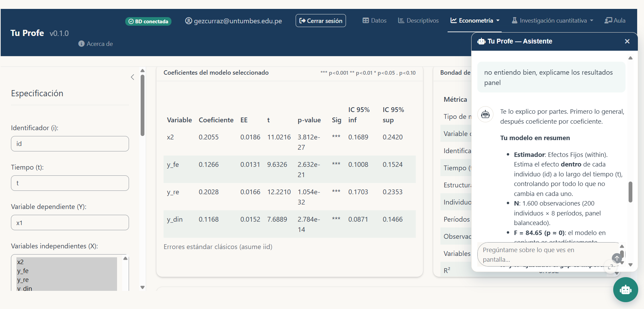Click the sidebar vertical scrollbar thumb
The height and width of the screenshot is (309, 644).
143,105
